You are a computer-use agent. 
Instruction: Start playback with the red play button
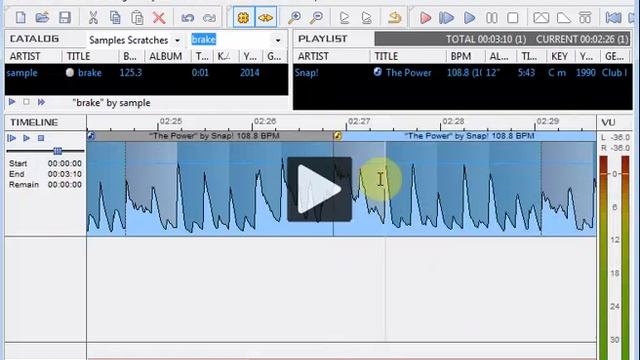click(x=425, y=18)
